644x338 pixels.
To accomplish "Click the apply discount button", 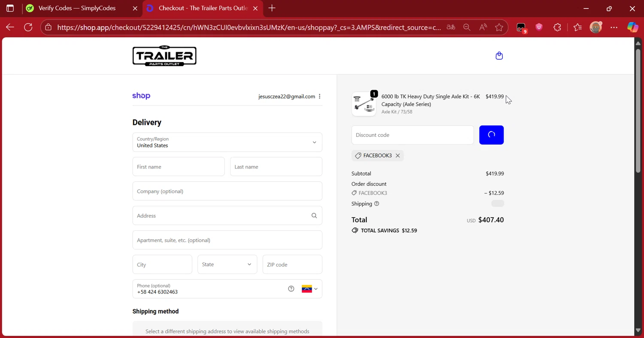I will [491, 135].
